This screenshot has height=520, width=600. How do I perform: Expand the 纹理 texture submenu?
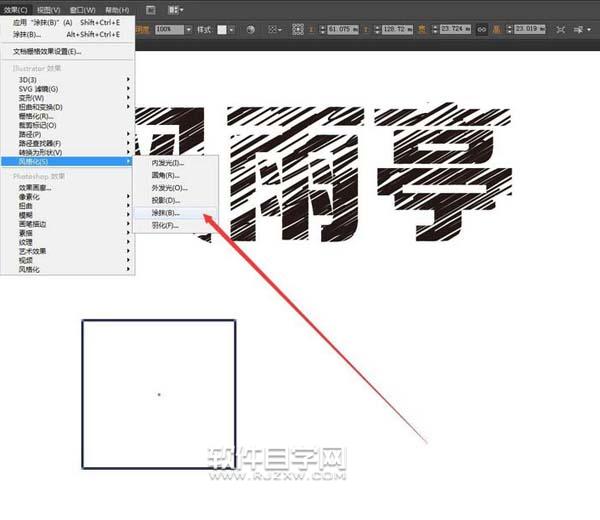pos(67,242)
